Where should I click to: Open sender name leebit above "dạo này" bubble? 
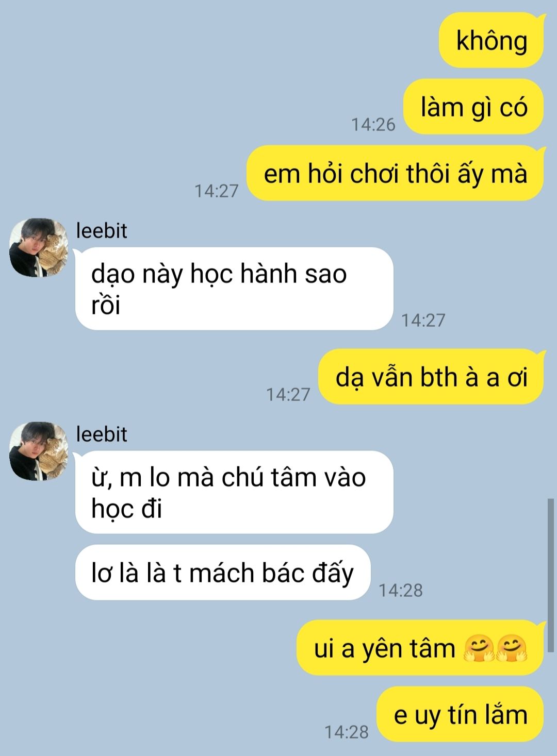coord(101,230)
